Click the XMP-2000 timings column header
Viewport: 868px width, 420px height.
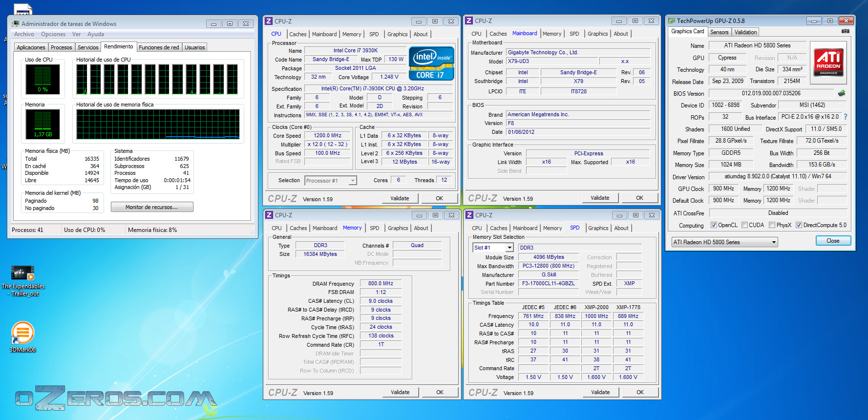596,307
